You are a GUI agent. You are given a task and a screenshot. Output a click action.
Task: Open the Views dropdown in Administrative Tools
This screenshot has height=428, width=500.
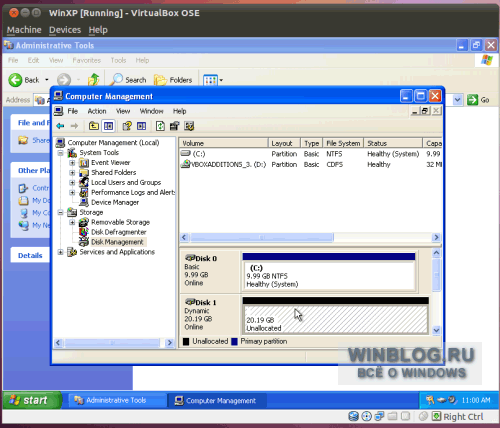click(x=221, y=80)
